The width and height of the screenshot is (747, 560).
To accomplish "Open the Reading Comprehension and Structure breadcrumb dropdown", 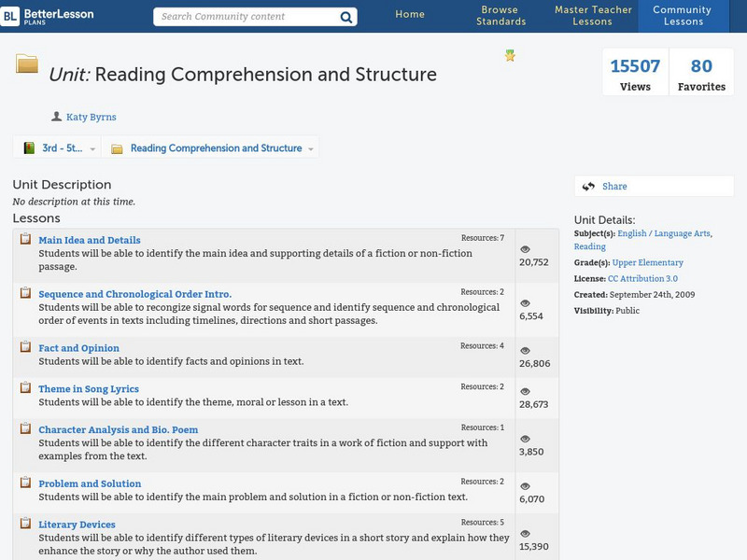I will [x=311, y=149].
